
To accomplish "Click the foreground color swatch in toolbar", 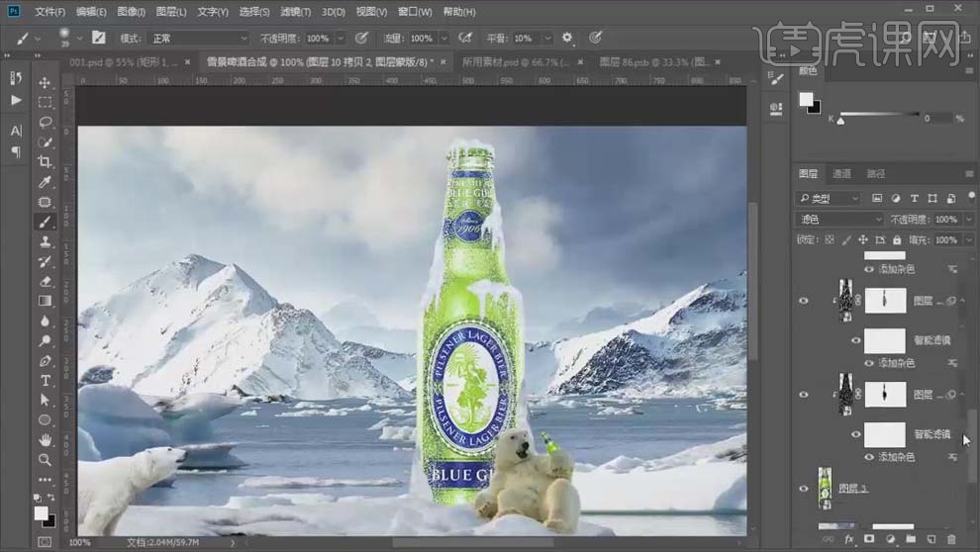I will tap(41, 512).
